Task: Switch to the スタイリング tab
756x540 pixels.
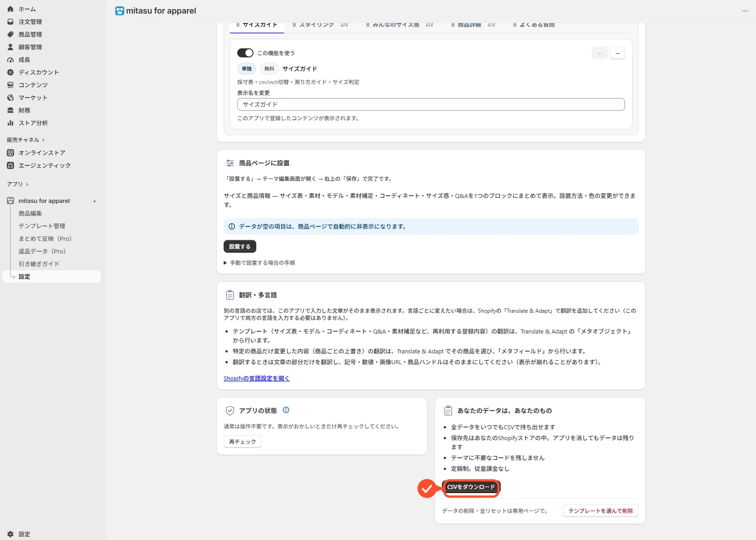Action: coord(320,25)
